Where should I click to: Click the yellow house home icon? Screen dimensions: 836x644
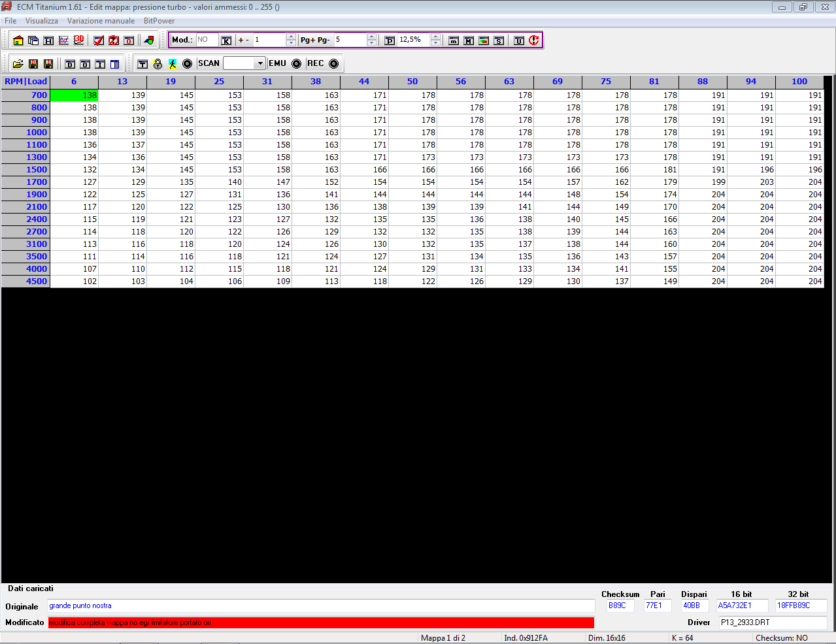click(x=18, y=40)
